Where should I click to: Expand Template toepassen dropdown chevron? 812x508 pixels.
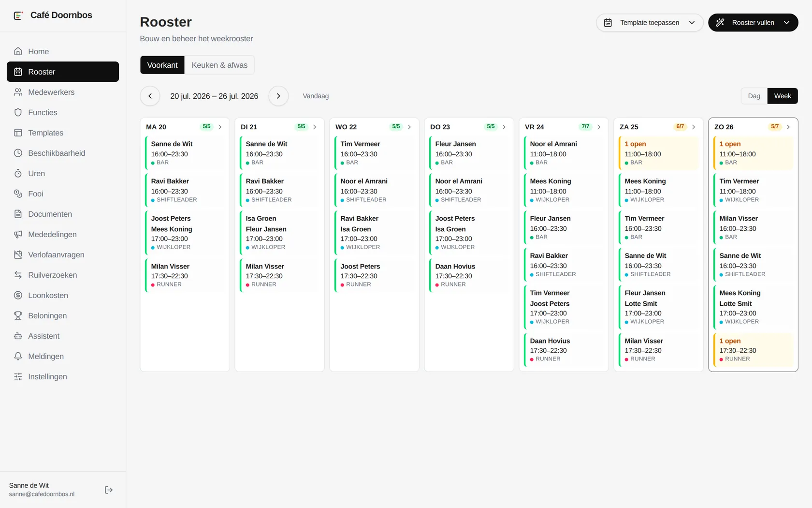[692, 23]
